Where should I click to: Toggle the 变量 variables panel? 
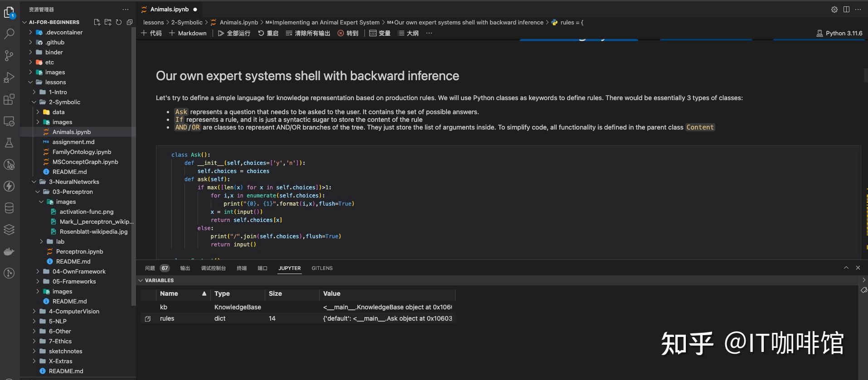380,33
